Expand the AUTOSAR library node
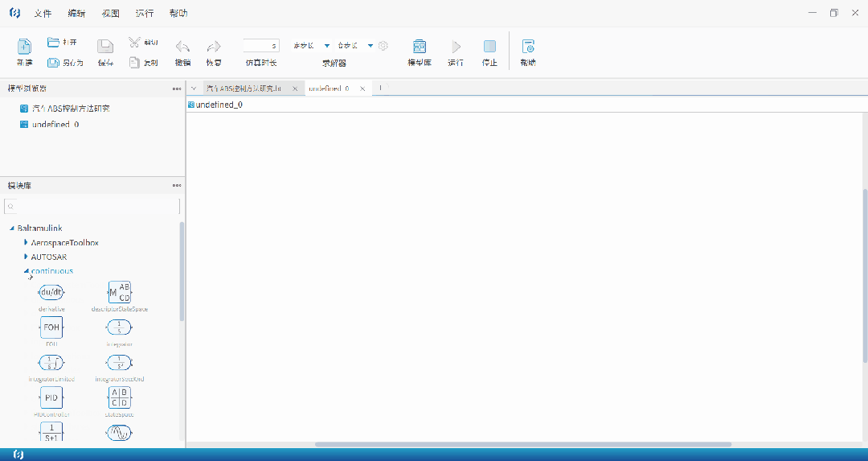The width and height of the screenshot is (868, 461). coord(26,257)
